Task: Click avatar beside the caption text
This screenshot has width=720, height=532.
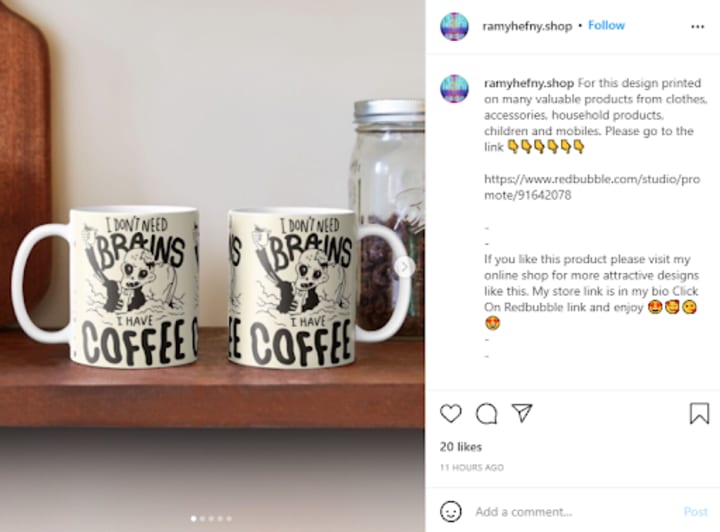Action: (454, 88)
